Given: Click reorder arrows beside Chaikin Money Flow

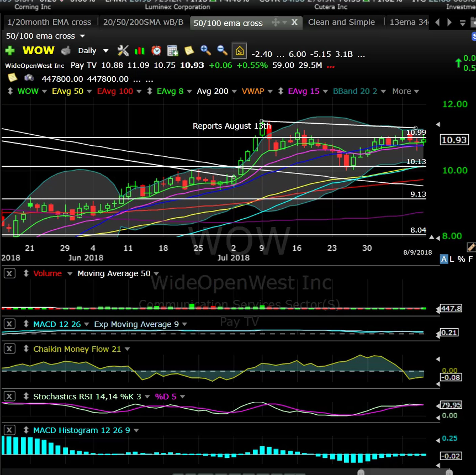Looking at the screenshot, I should coord(26,349).
